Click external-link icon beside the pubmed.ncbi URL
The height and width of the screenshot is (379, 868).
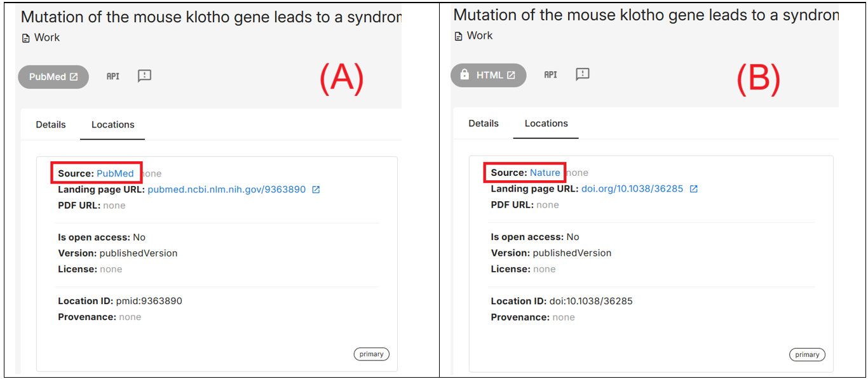[x=316, y=189]
